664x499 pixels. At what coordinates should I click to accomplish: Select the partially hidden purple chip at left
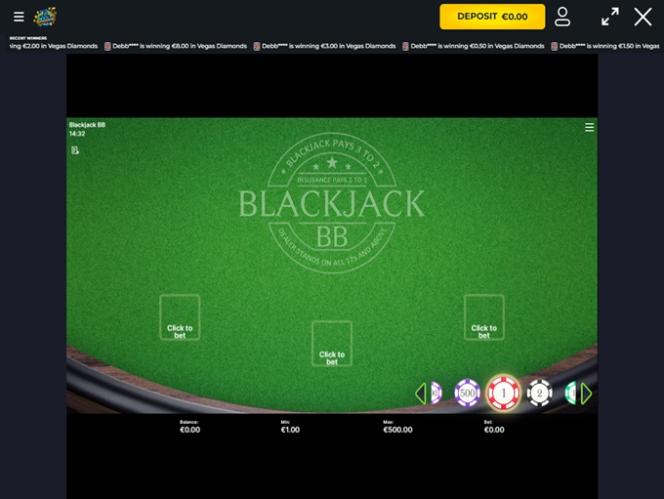[x=436, y=393]
